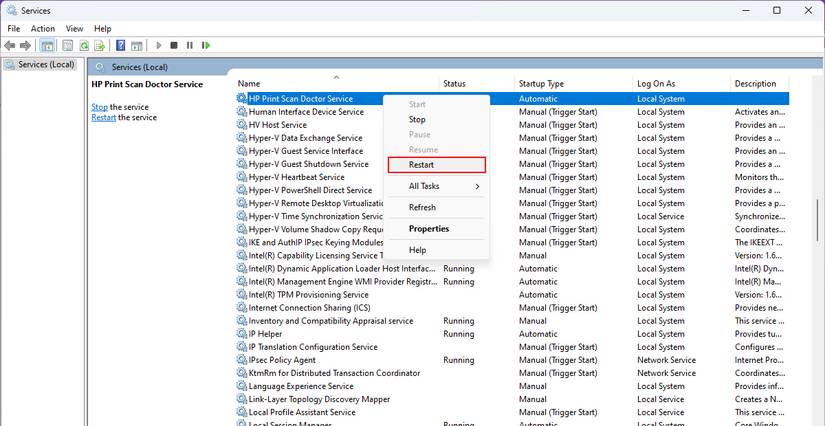Select the IP Translation Configuration Service row
The image size is (825, 426).
(x=511, y=347)
